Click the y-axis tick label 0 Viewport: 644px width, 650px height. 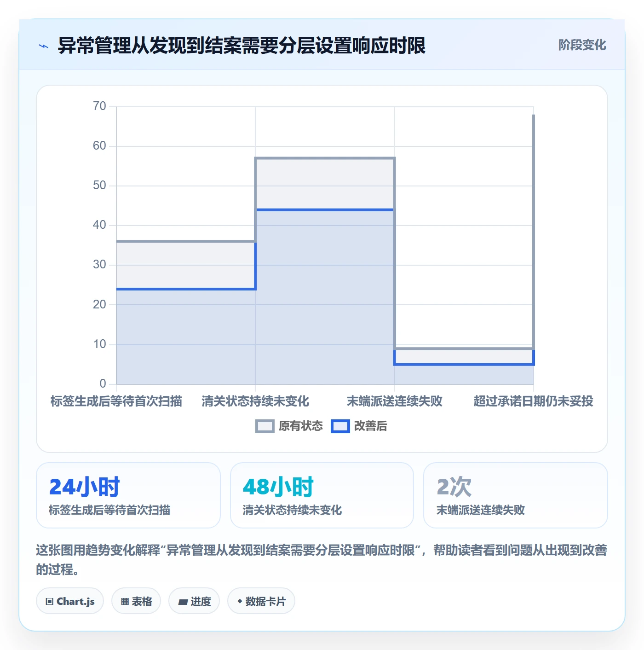tap(103, 384)
